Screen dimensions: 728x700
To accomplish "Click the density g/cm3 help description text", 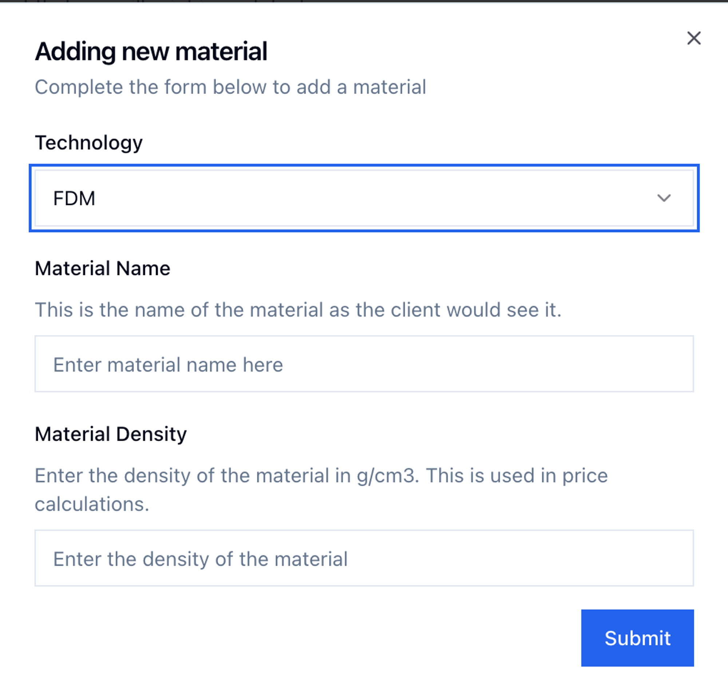I will tap(321, 476).
